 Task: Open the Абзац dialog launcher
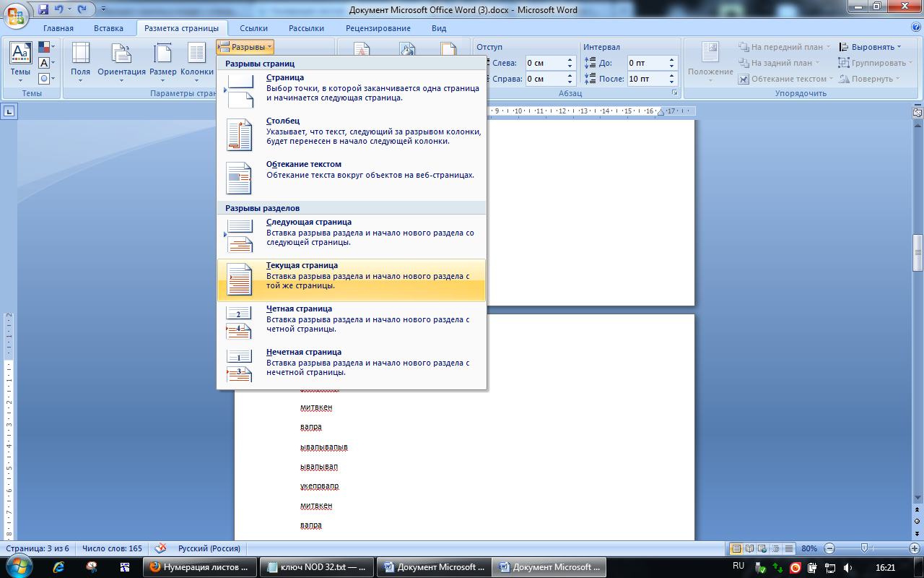coord(675,93)
